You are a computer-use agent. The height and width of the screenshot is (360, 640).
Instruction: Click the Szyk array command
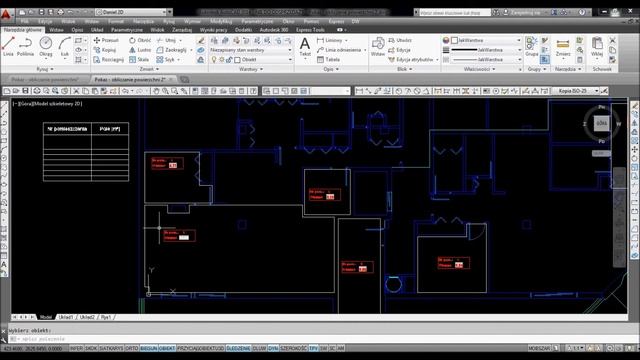coord(166,60)
